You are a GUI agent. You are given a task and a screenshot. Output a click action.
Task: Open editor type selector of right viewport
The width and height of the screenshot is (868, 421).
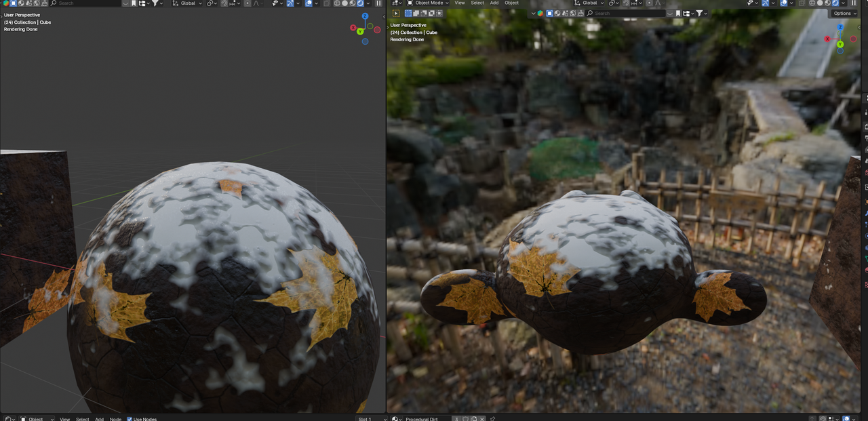click(x=395, y=3)
